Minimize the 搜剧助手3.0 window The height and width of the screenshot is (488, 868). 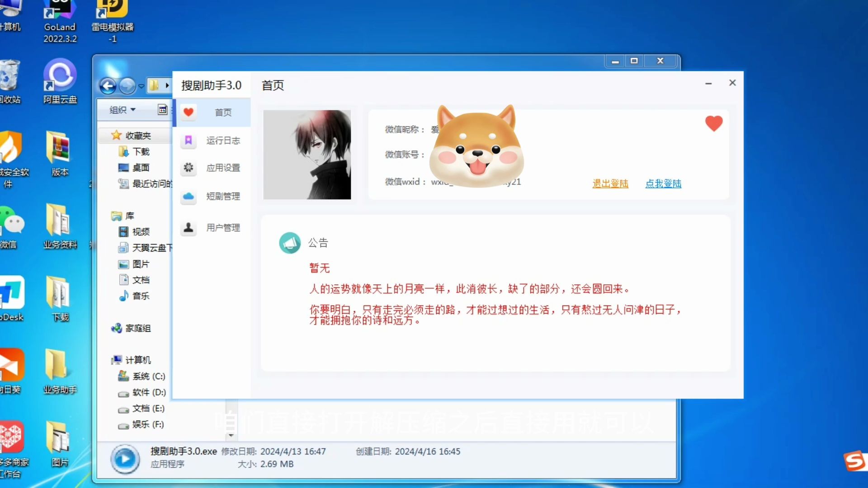point(708,83)
